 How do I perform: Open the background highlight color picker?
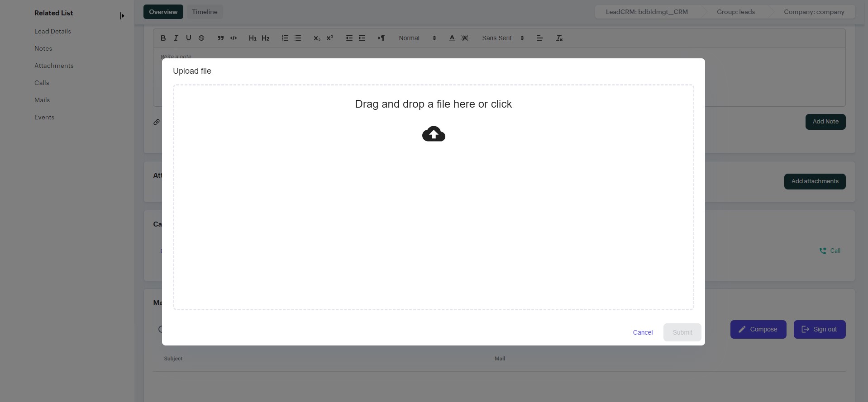pyautogui.click(x=465, y=38)
